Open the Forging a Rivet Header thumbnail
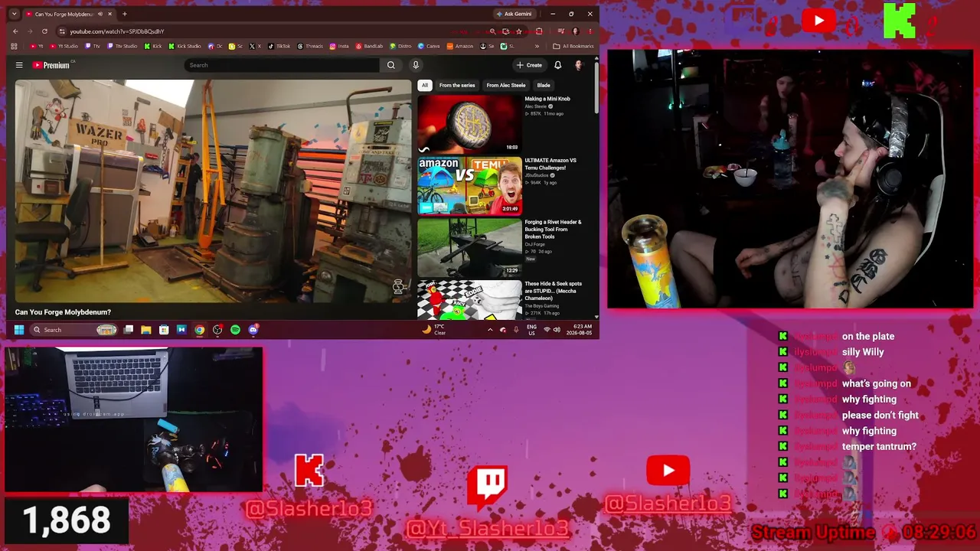 (x=469, y=247)
